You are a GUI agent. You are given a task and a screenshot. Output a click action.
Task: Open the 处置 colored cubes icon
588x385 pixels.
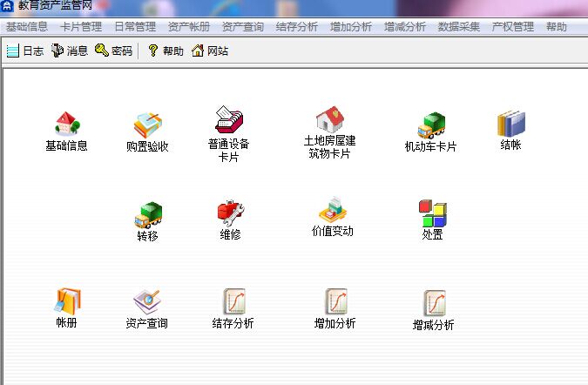point(433,213)
